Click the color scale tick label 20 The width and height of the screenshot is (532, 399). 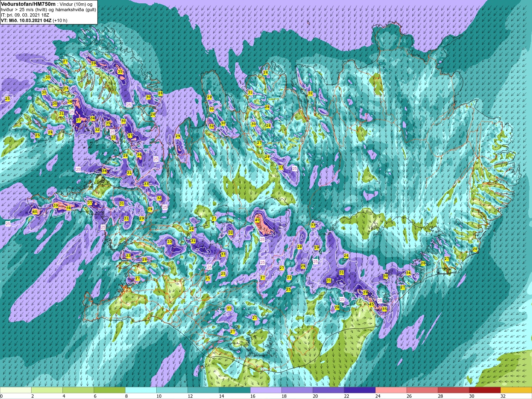tap(315, 396)
